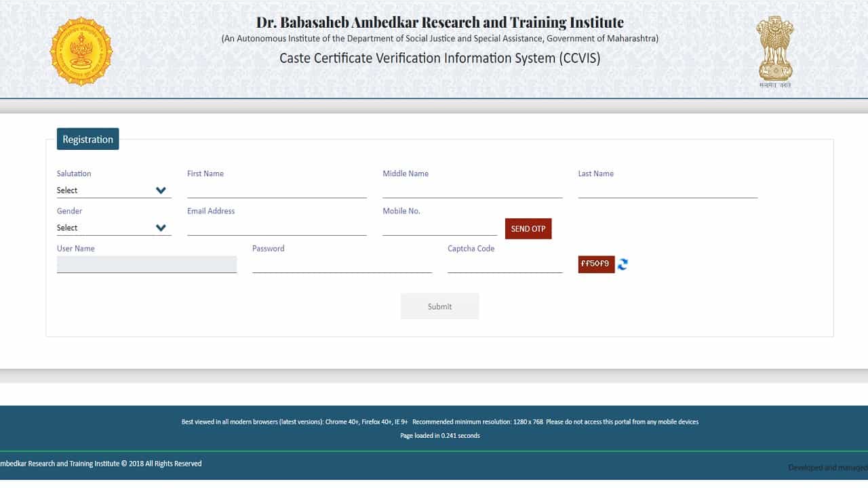Click the greyed User Name field

146,264
